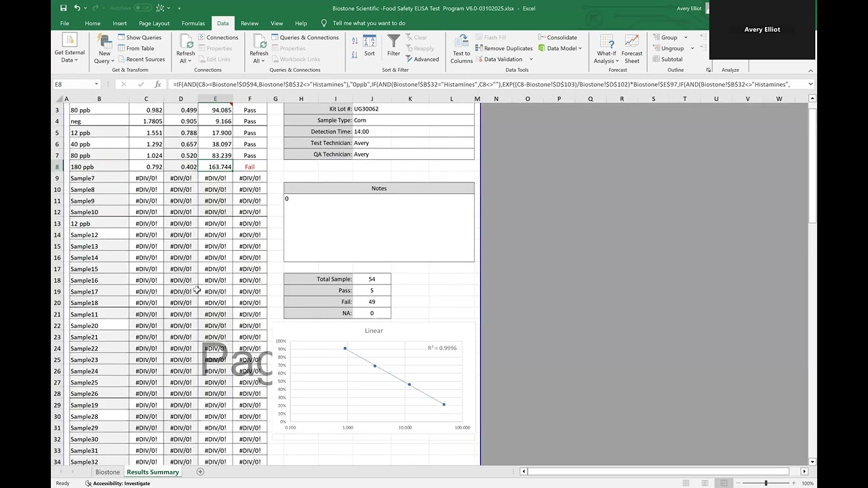
Task: Sort Z to A descending
Action: coord(355,56)
